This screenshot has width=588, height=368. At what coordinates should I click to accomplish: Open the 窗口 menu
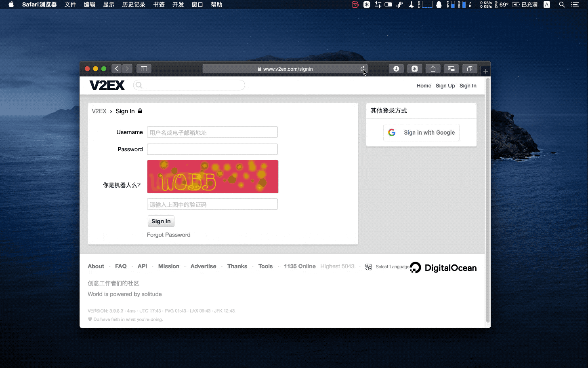pyautogui.click(x=197, y=4)
